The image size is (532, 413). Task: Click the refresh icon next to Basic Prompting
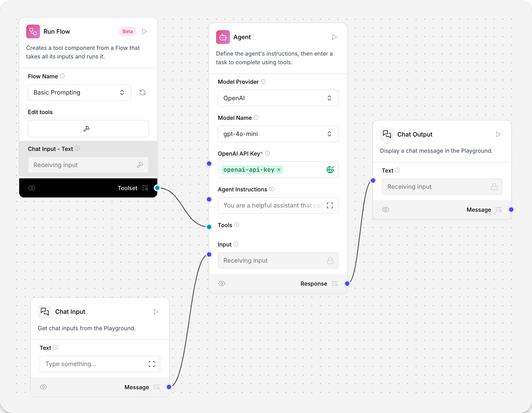point(142,92)
